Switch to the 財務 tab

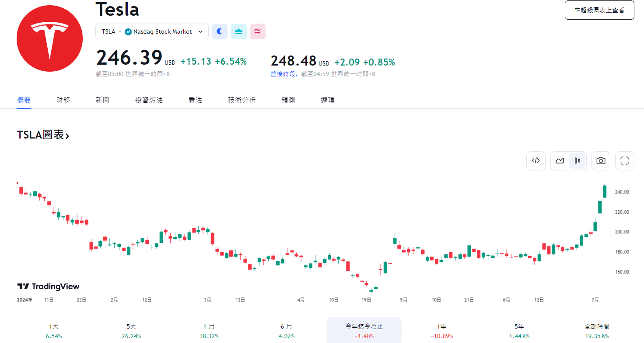click(63, 100)
